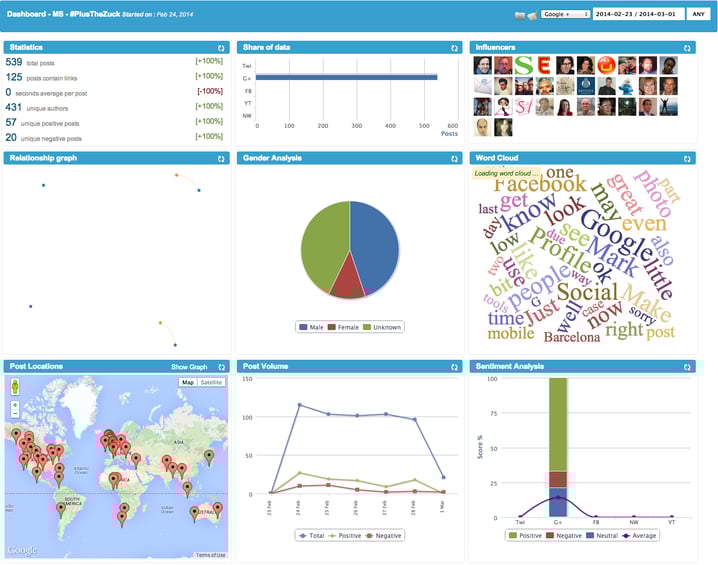
Task: Refresh the Word Cloud panel
Action: 687,158
